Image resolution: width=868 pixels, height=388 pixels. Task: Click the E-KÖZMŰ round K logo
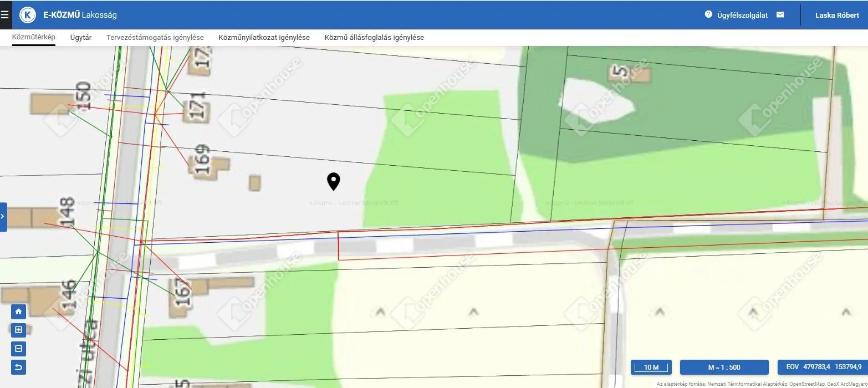click(28, 15)
